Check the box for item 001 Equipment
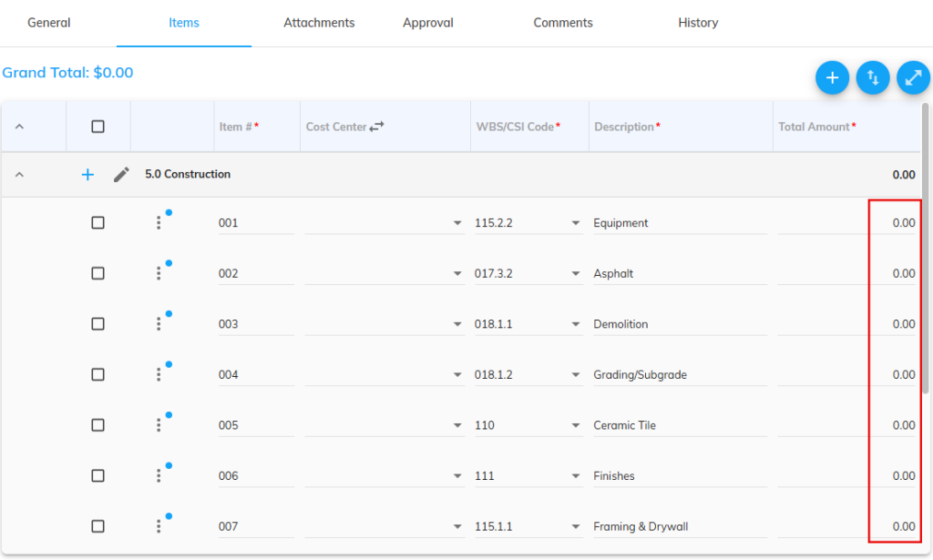 pyautogui.click(x=98, y=223)
